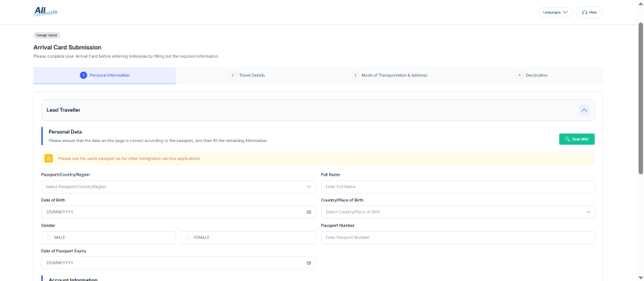
Task: Click the Date of Birth field
Action: (x=179, y=212)
